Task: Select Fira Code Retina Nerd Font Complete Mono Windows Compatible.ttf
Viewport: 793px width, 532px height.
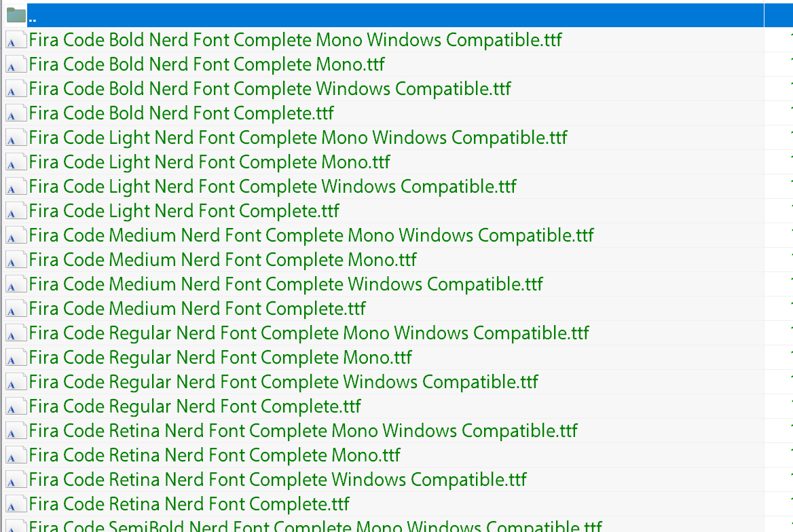Action: click(x=303, y=431)
